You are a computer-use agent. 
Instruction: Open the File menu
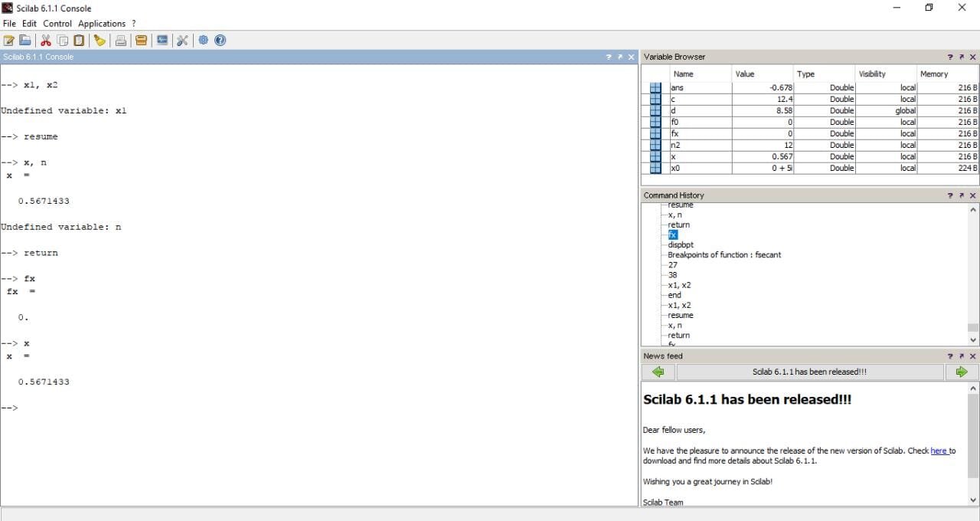9,24
